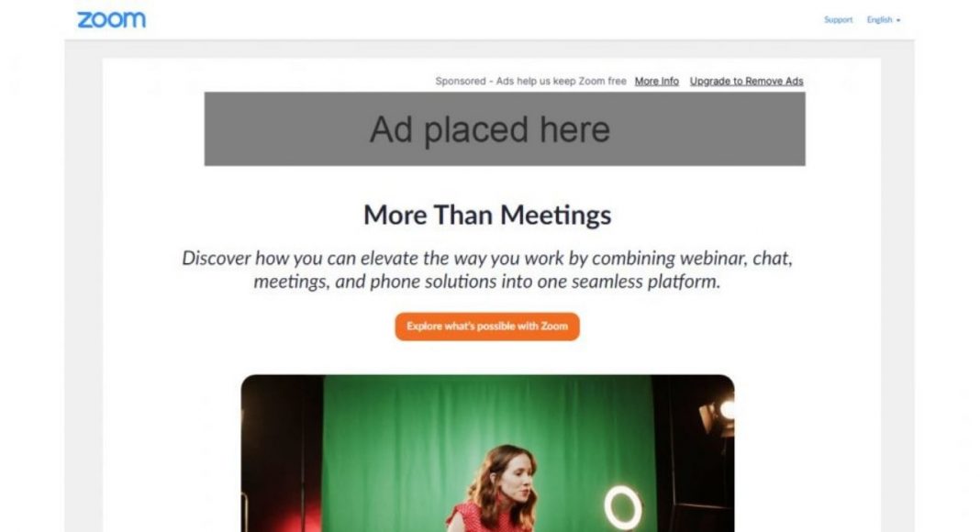980x532 pixels.
Task: Click "Ads help us keep Zoom free" text
Action: tap(562, 81)
